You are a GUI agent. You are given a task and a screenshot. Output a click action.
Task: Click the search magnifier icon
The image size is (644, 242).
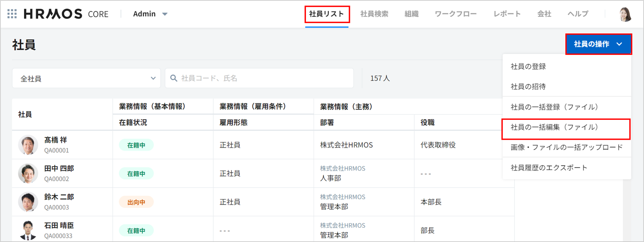pos(174,78)
